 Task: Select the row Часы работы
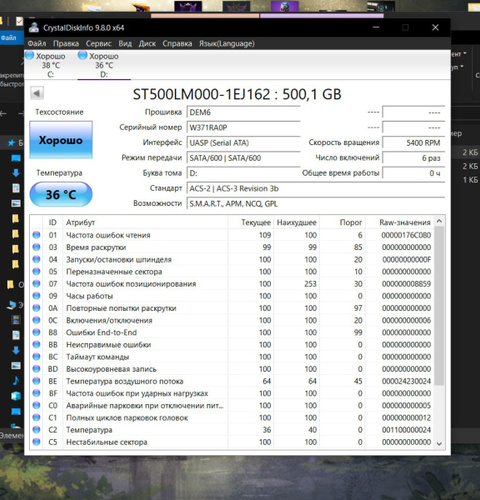tap(232, 296)
